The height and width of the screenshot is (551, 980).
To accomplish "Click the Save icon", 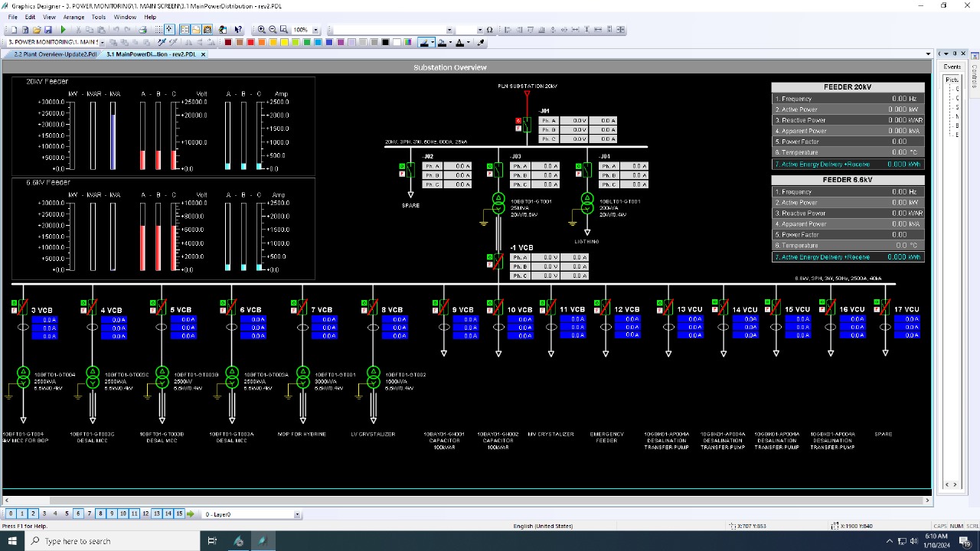I will click(x=47, y=29).
